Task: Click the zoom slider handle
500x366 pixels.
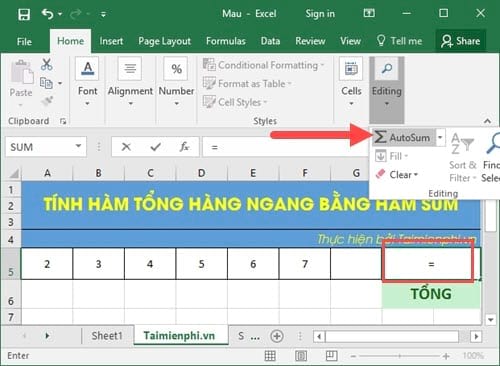Action: click(x=399, y=356)
